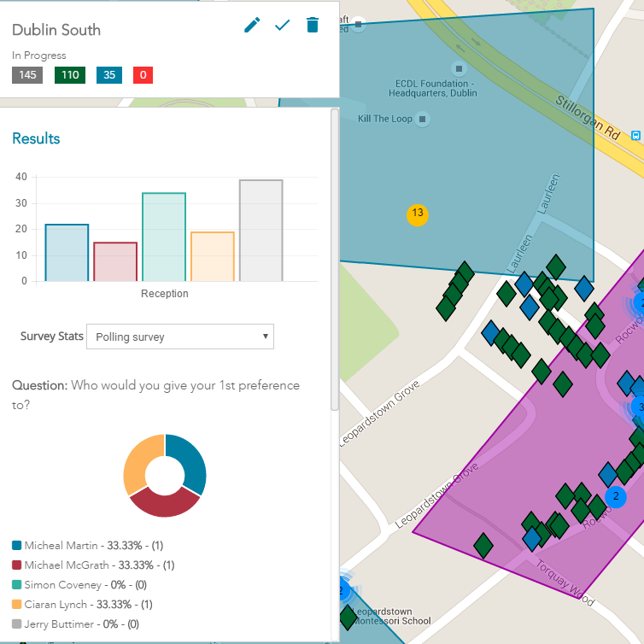Viewport: 644px width, 644px height.
Task: Click the teal bar in Results chart
Action: click(x=164, y=237)
